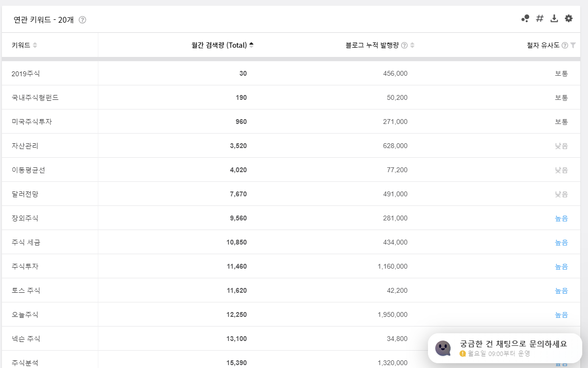Click the chat ghost avatar icon
Viewport: 588px width, 368px height.
point(443,348)
